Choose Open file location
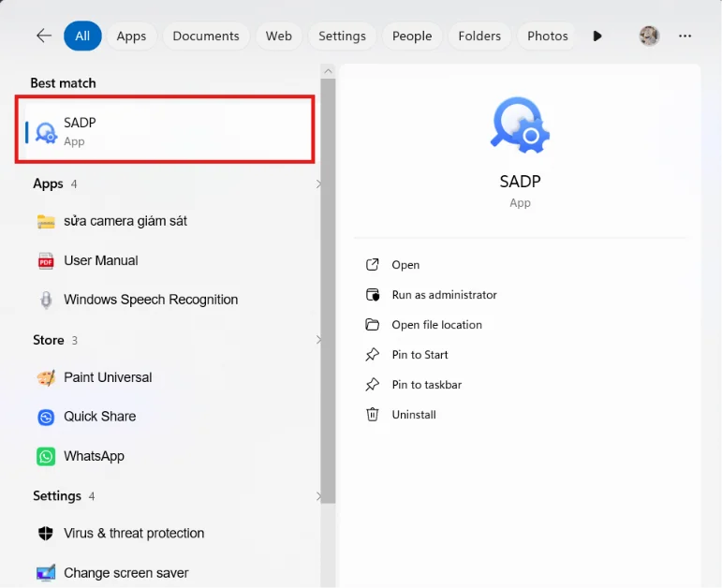Image resolution: width=722 pixels, height=588 pixels. click(436, 325)
